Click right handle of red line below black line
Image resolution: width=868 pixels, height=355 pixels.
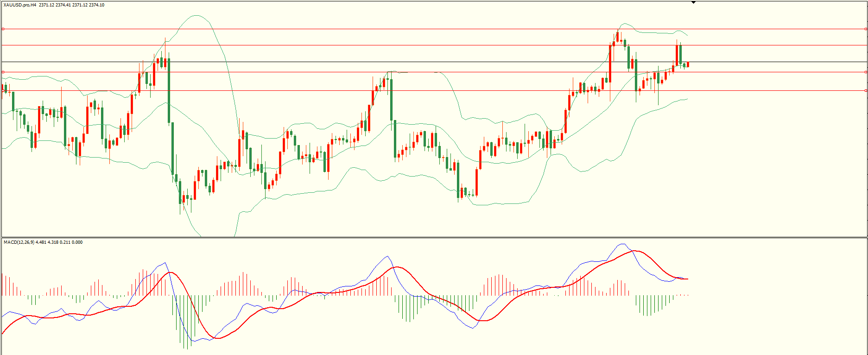pos(866,72)
